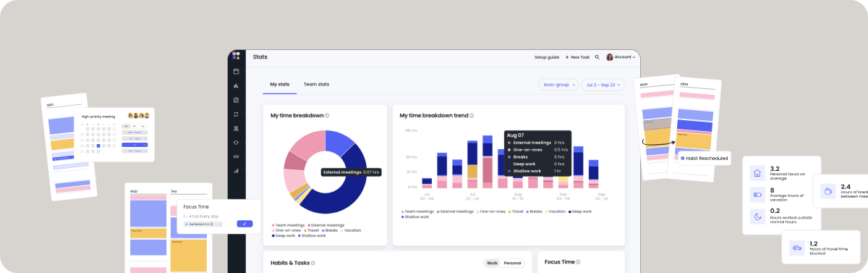Select the Personal toggle in Habits & Tasks
This screenshot has width=868, height=273.
(512, 263)
